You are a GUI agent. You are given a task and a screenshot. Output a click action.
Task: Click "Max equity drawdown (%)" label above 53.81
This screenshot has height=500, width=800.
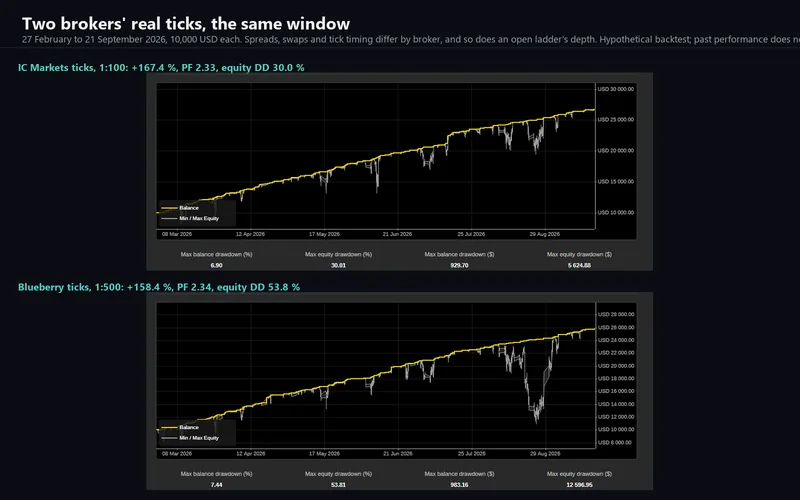338,473
